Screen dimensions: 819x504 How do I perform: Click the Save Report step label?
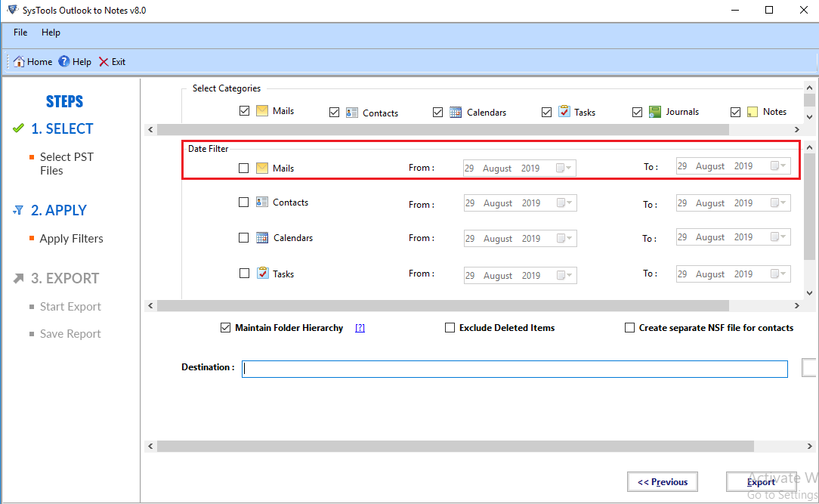point(70,334)
